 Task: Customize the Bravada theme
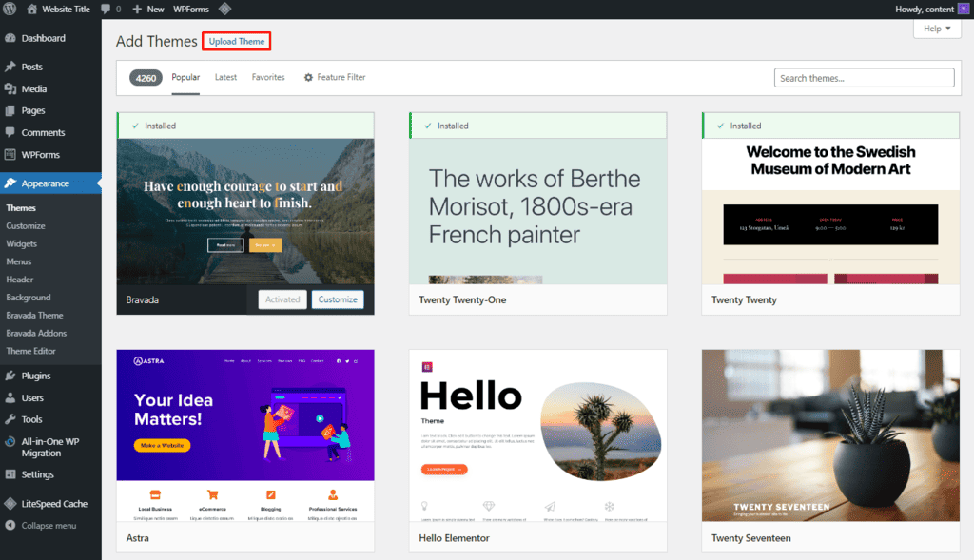338,299
